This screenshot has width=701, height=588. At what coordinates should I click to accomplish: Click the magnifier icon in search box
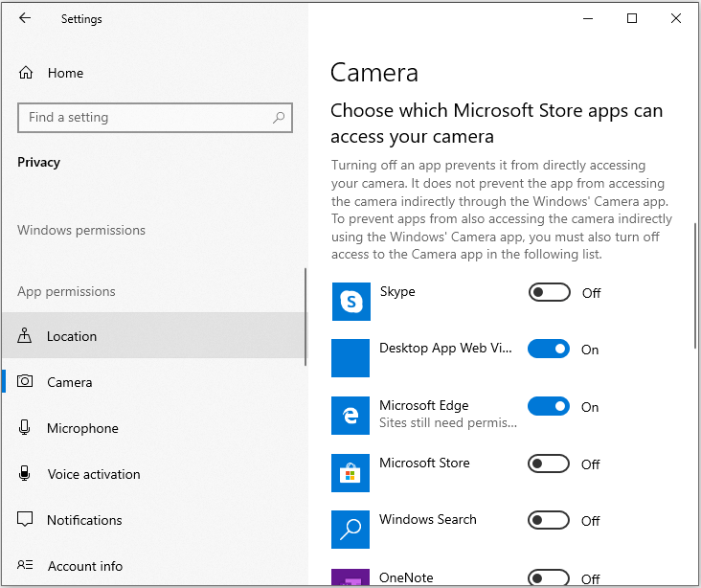click(279, 118)
